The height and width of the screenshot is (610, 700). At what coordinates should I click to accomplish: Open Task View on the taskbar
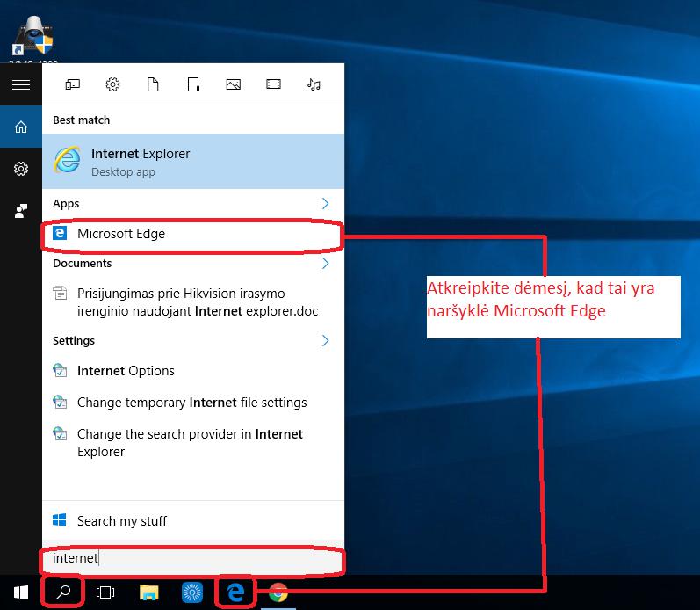[105, 592]
